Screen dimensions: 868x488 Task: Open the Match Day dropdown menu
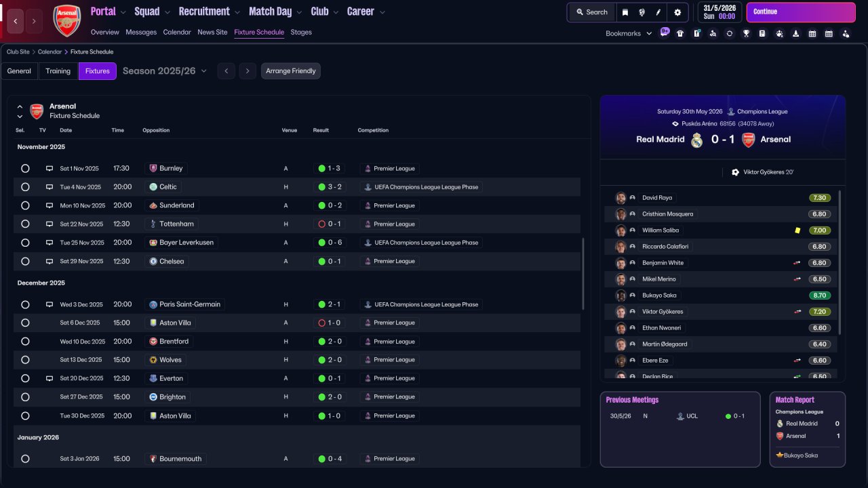click(x=275, y=12)
